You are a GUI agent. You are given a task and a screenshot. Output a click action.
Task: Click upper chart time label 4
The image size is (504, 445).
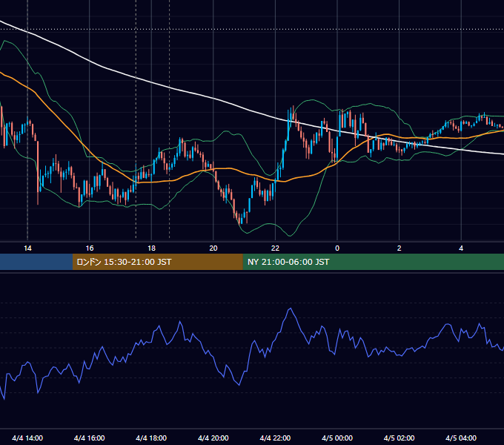[x=461, y=248]
